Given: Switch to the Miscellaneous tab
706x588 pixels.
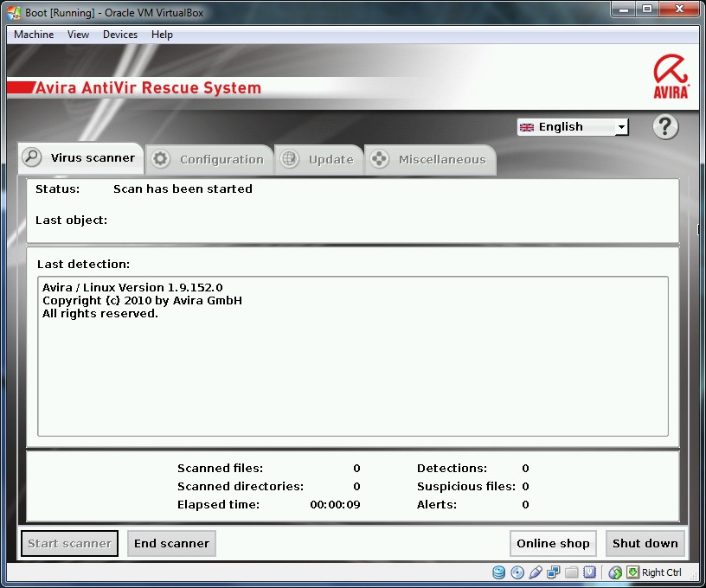Looking at the screenshot, I should [x=429, y=159].
